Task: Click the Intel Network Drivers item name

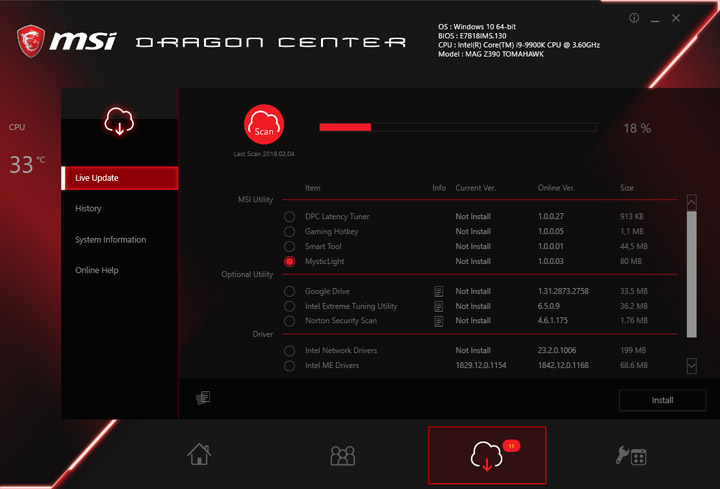Action: point(341,350)
